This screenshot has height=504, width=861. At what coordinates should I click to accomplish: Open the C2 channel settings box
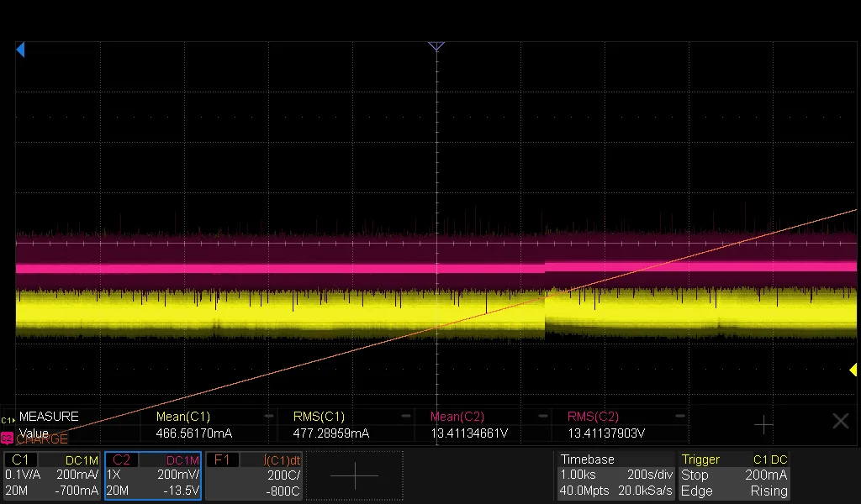[x=153, y=475]
